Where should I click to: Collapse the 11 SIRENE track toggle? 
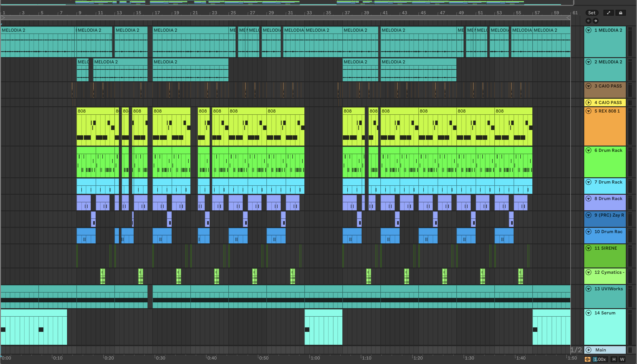click(589, 248)
